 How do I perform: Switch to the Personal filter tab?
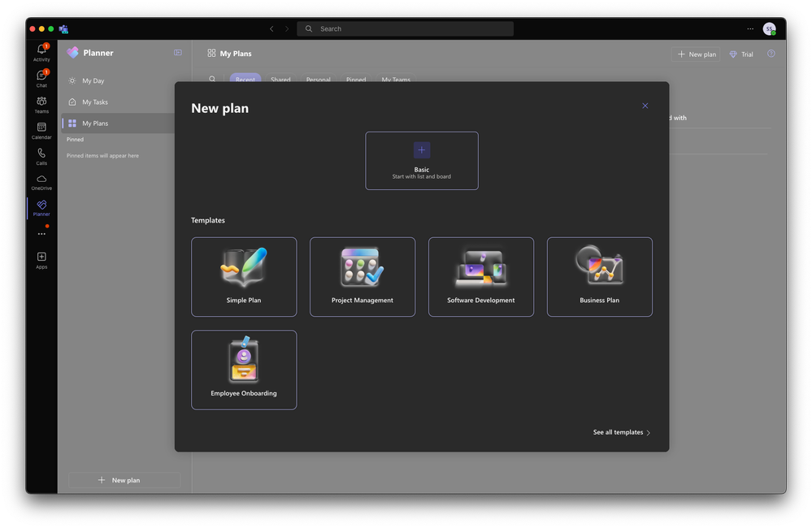pos(318,78)
